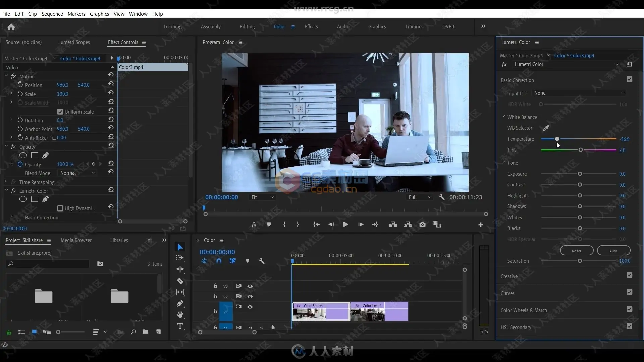
Task: Open Input LUT dropdown
Action: pos(579,93)
